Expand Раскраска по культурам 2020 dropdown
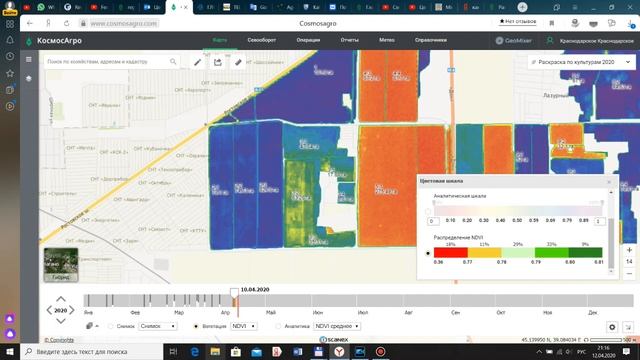 click(581, 62)
